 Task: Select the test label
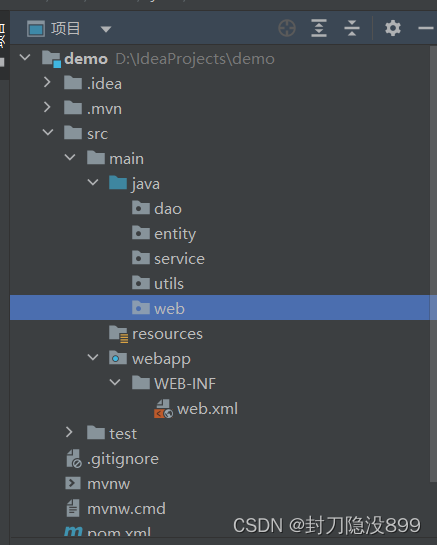123,434
